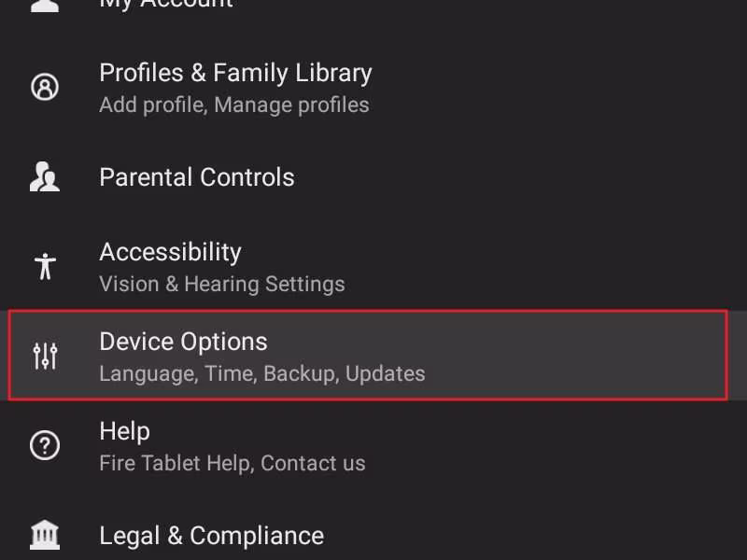Tap the "Fire Tablet Help, Contact us" subtitle

232,463
